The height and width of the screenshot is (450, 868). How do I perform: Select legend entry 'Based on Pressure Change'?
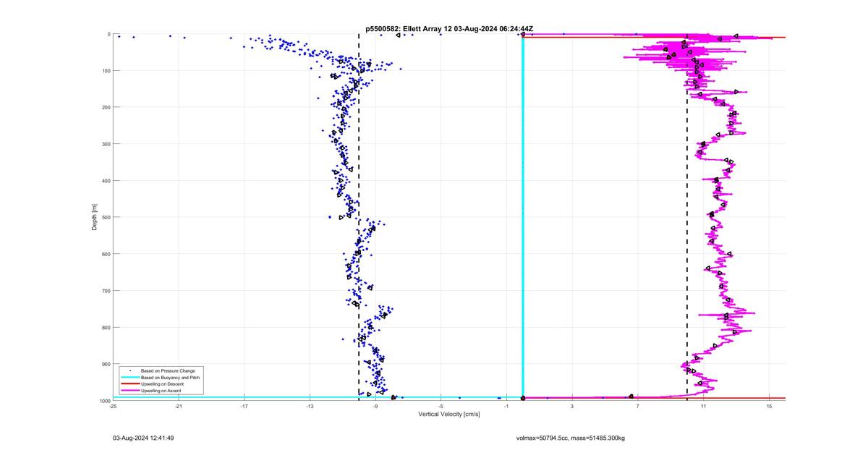click(x=168, y=370)
